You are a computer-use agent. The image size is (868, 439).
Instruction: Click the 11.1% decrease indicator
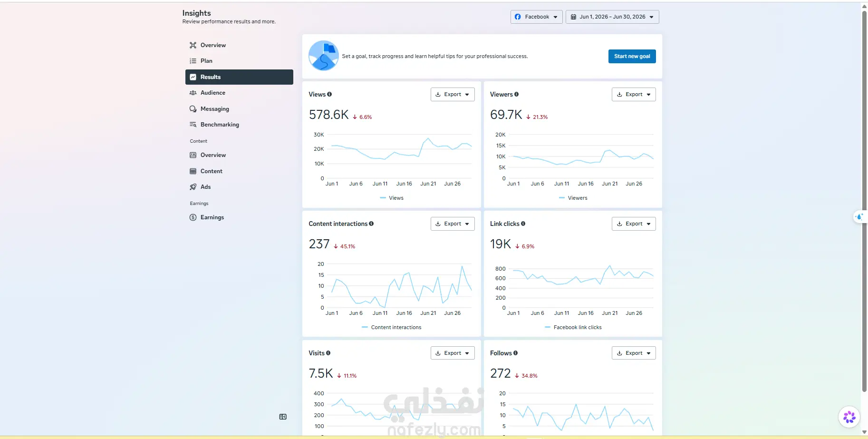347,376
